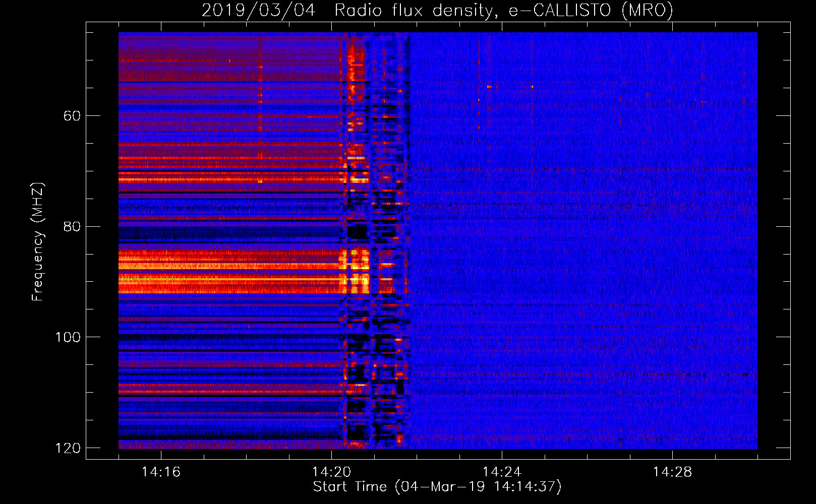Viewport: 816px width, 504px height.
Task: Click the 100 frequency tick label
Action: point(68,337)
